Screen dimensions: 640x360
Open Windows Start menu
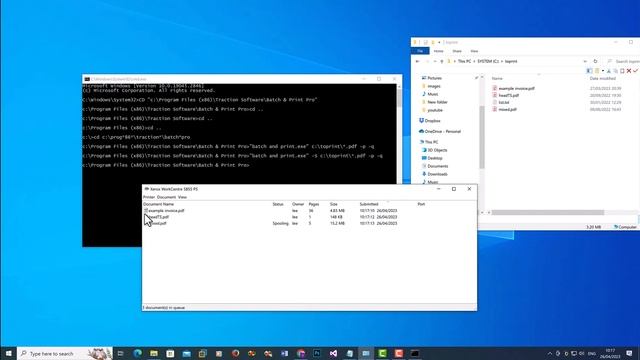click(8, 353)
